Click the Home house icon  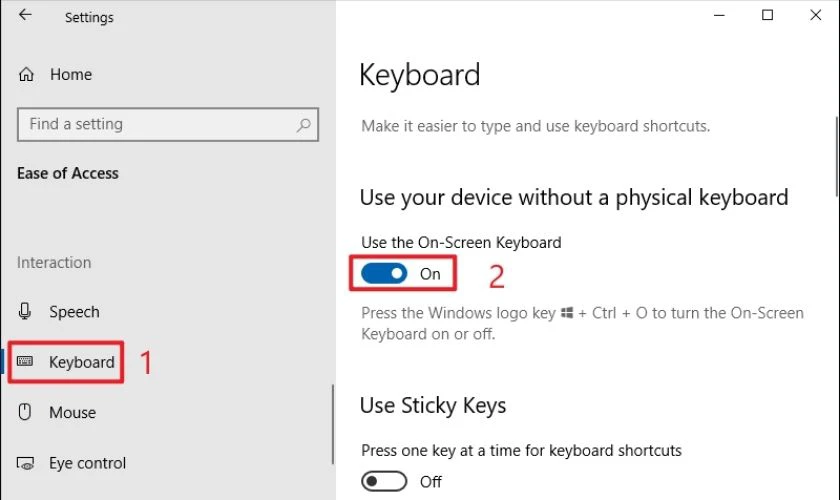point(27,74)
